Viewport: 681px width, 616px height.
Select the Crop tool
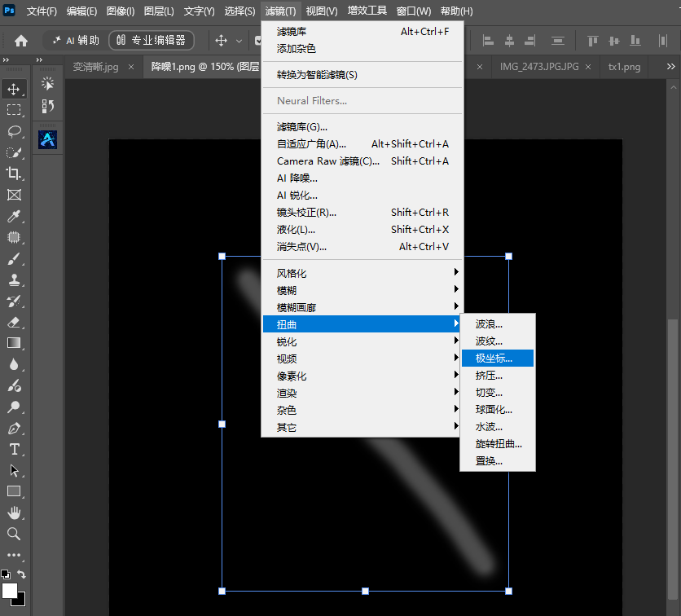click(x=14, y=174)
